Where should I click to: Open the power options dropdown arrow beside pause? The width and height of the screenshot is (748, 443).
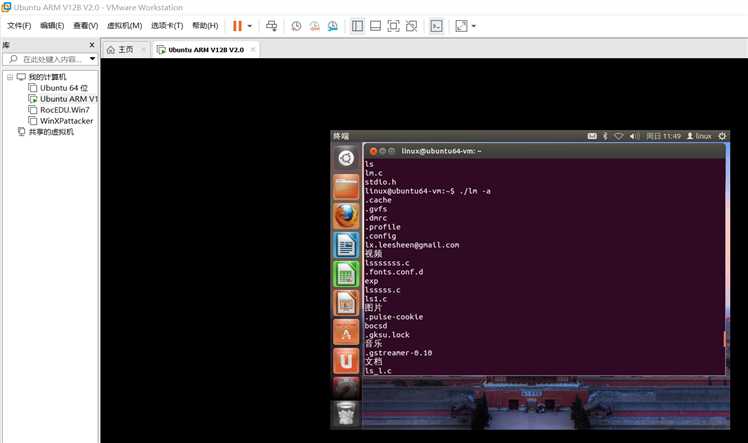249,26
